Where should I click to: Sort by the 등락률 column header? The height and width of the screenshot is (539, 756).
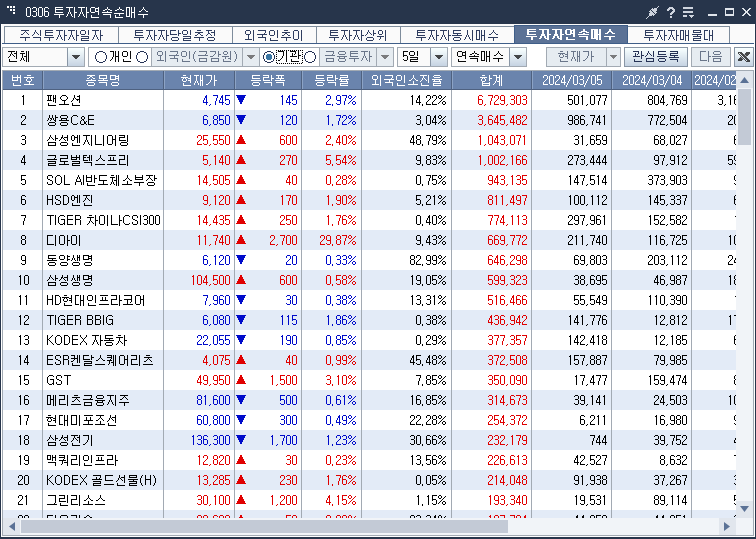[332, 80]
